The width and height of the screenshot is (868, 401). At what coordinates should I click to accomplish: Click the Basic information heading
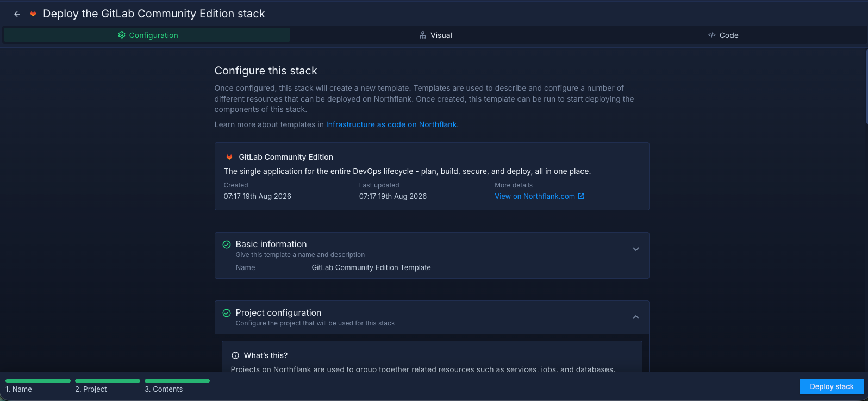(x=271, y=245)
